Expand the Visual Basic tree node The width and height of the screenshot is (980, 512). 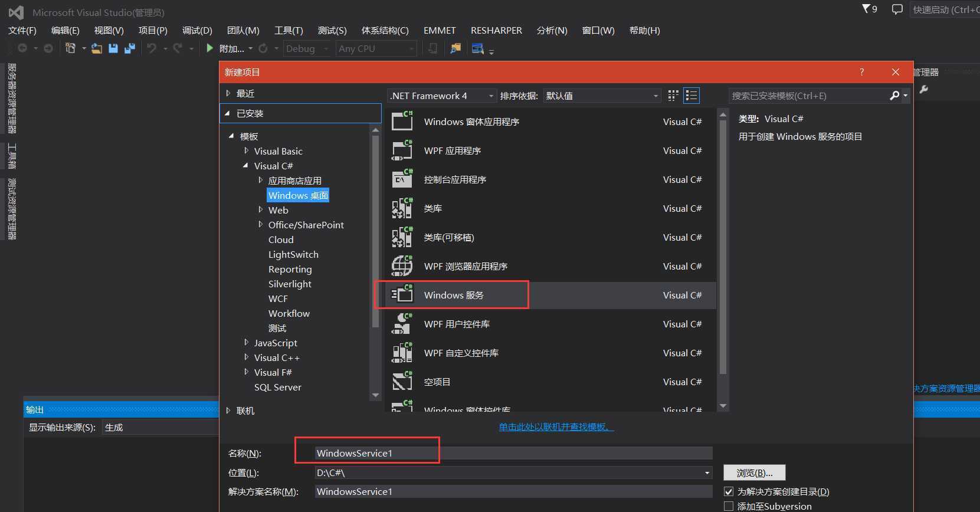pos(247,151)
